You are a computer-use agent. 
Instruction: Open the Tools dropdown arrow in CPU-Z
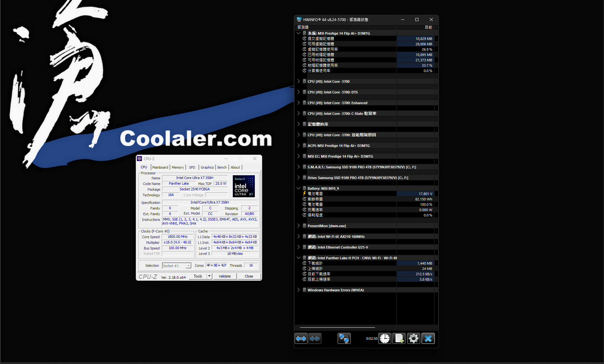pyautogui.click(x=209, y=276)
